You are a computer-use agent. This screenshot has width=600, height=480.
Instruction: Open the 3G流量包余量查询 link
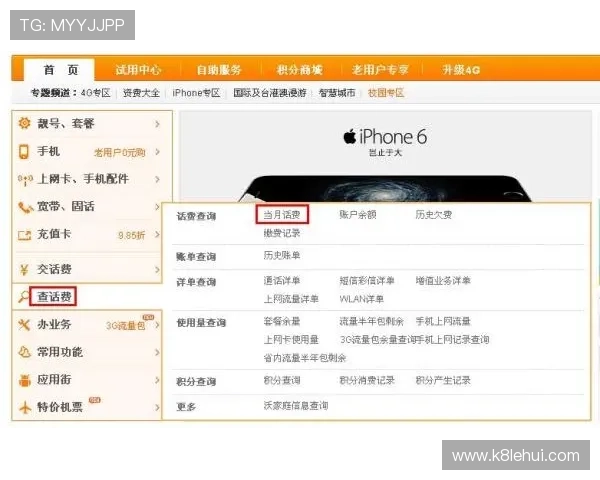coord(377,340)
